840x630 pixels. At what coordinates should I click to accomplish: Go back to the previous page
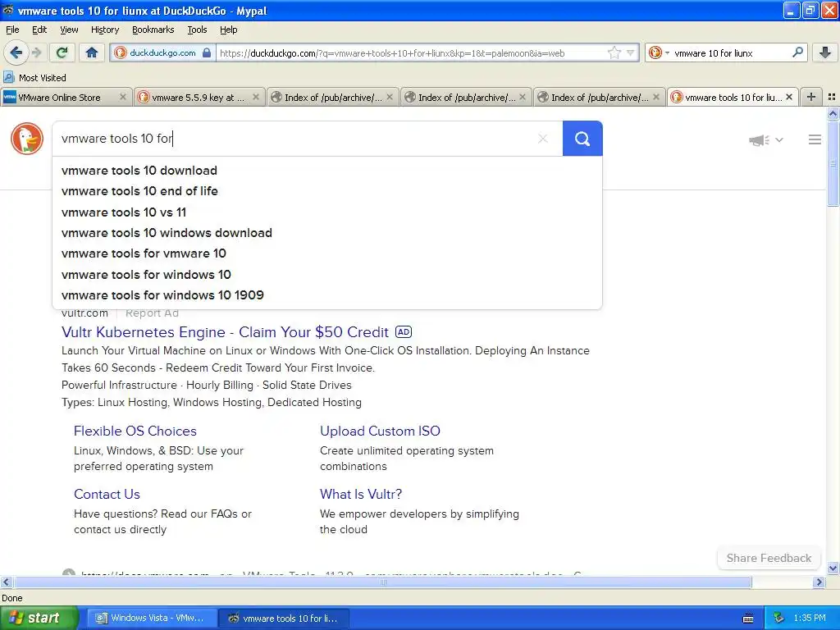click(16, 52)
